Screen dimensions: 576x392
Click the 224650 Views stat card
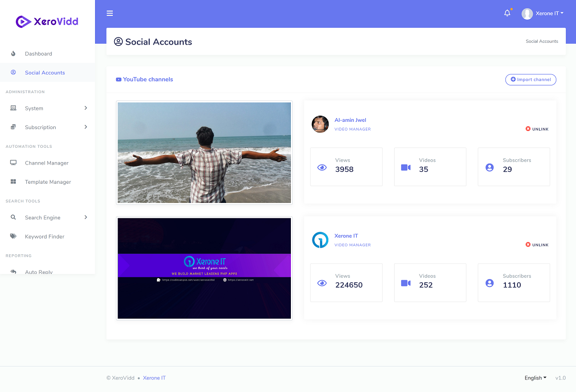click(x=347, y=282)
